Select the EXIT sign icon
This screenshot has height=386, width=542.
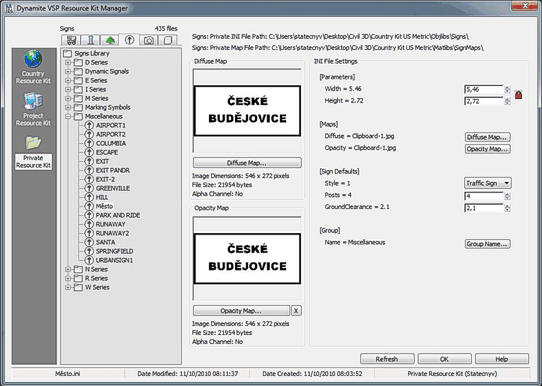coord(89,161)
